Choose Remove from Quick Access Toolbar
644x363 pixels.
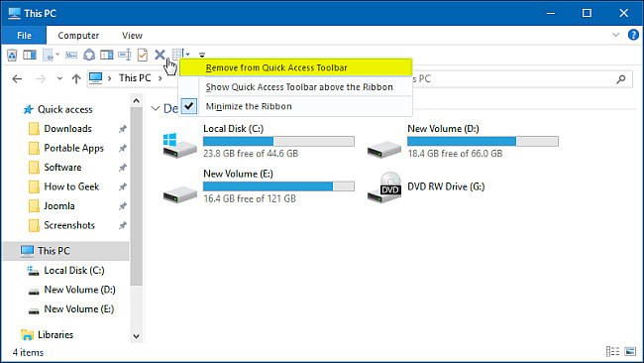[295, 67]
